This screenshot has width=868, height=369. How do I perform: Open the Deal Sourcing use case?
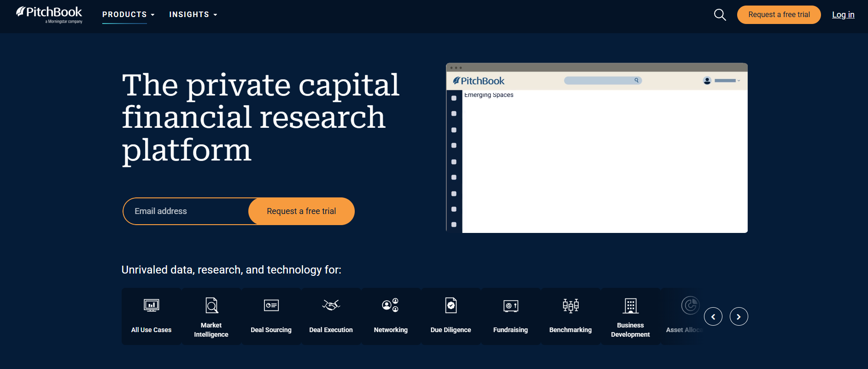tap(271, 316)
